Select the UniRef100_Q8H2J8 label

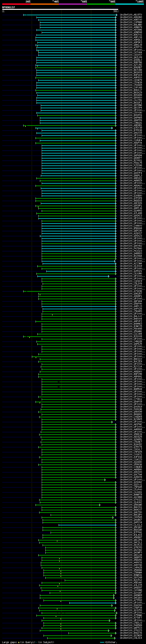click(x=131, y=45)
